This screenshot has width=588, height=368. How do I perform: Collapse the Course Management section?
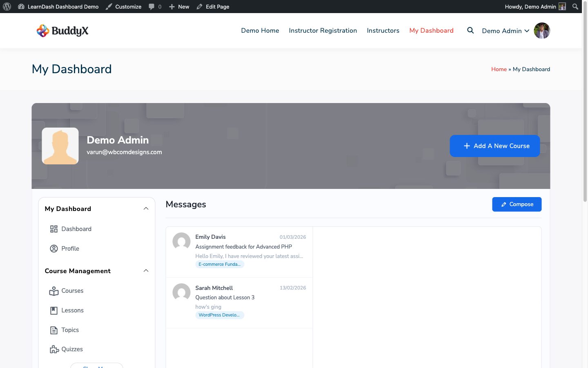coord(146,270)
